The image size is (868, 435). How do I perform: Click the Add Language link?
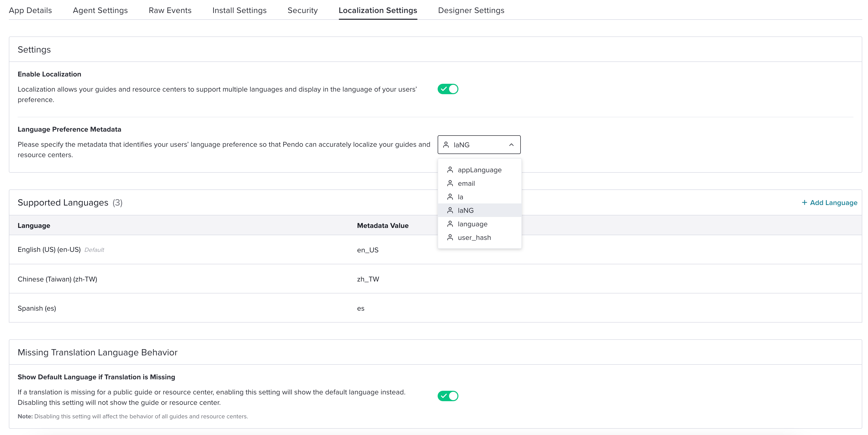point(829,203)
